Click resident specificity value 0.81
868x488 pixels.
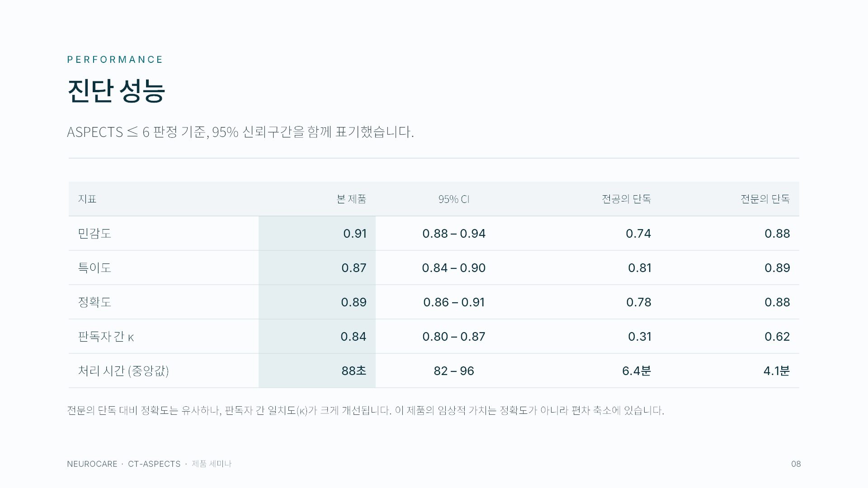[640, 268]
